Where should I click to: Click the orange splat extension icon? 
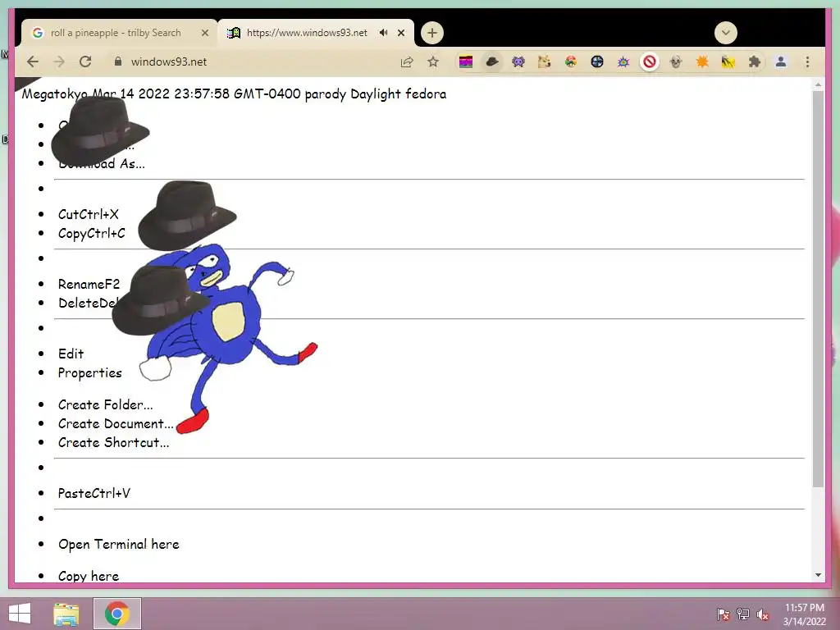pyautogui.click(x=702, y=62)
